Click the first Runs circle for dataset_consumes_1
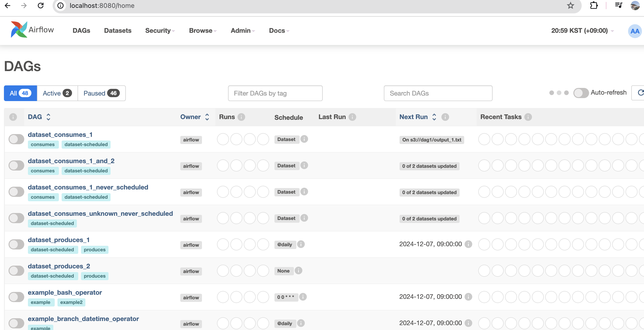Image resolution: width=644 pixels, height=330 pixels. tap(223, 139)
